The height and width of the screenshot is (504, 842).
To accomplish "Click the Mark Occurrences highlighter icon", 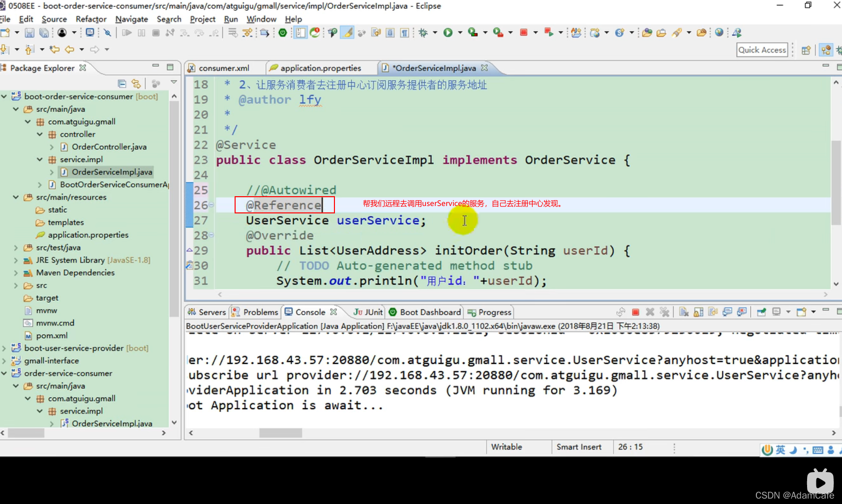I will pyautogui.click(x=347, y=33).
